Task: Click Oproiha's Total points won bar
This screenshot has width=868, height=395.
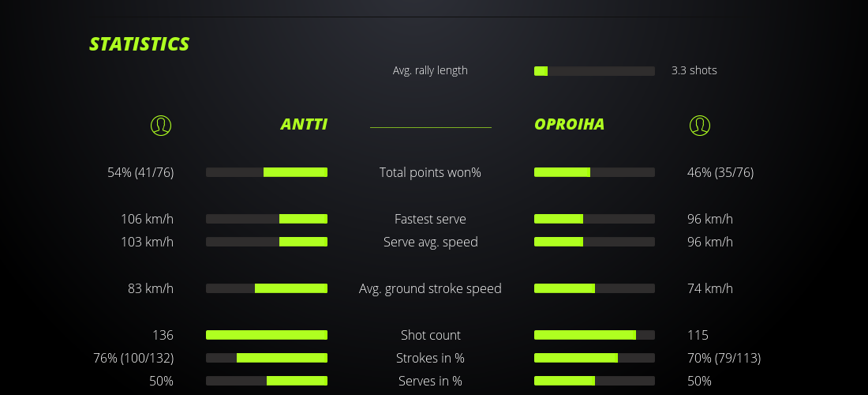Action: [x=594, y=172]
